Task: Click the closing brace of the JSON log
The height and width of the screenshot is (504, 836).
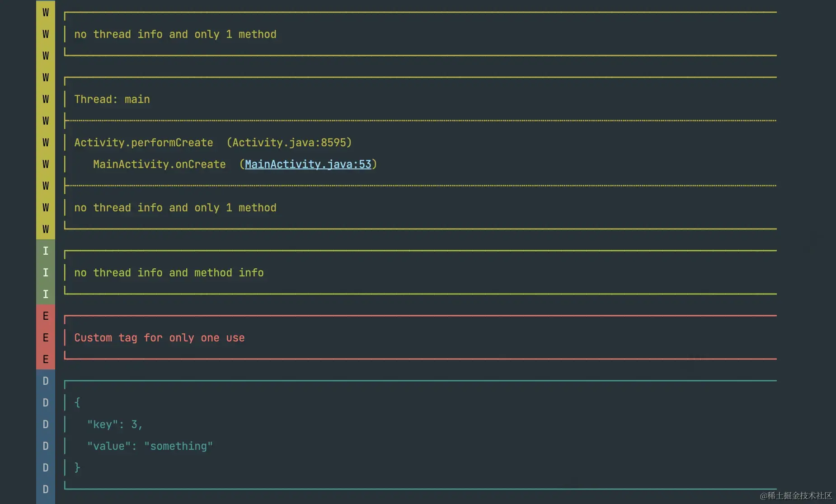Action: click(77, 467)
